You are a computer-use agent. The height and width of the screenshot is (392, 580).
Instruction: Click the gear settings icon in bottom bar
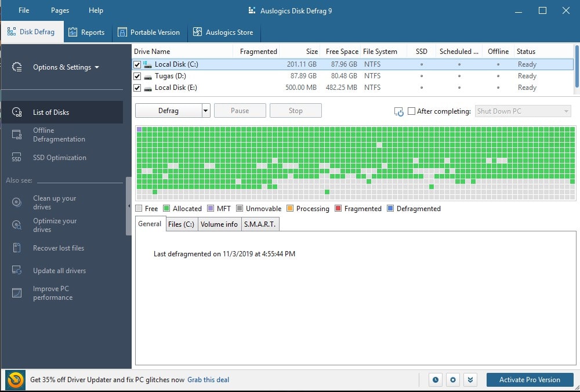point(453,380)
